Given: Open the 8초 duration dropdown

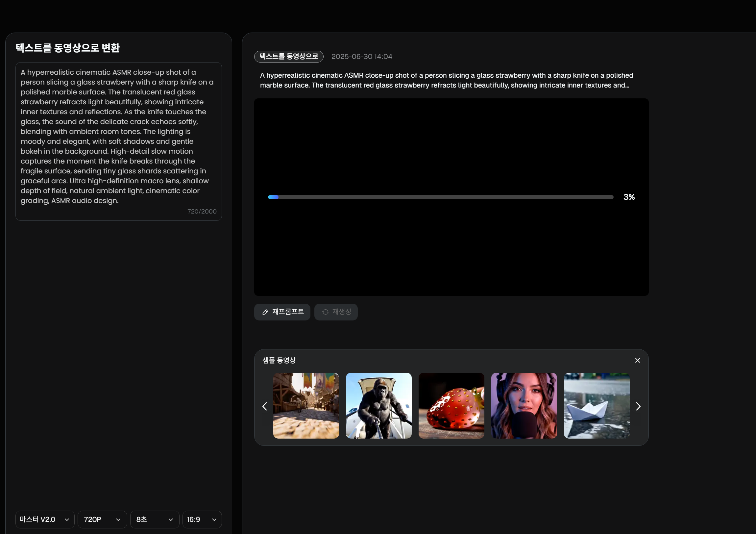Looking at the screenshot, I should [x=155, y=519].
